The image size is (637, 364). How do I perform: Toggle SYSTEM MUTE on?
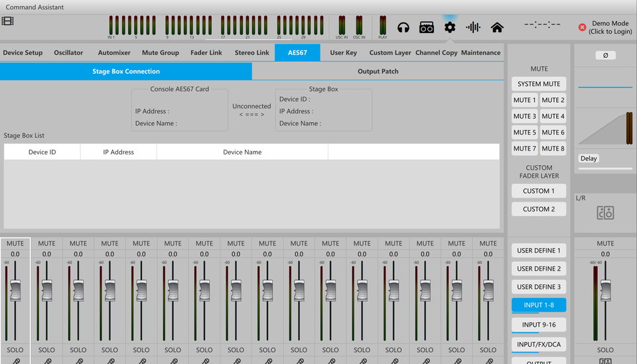539,84
